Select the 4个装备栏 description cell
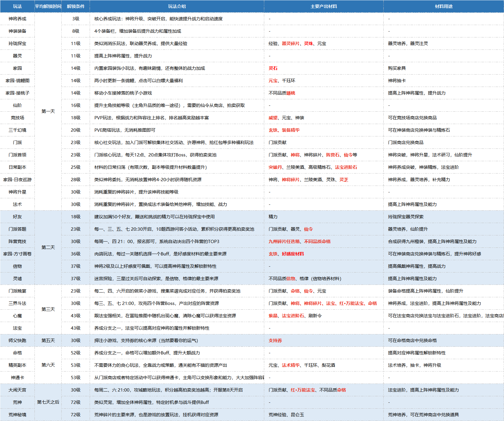This screenshot has width=504, height=421. coord(177,31)
